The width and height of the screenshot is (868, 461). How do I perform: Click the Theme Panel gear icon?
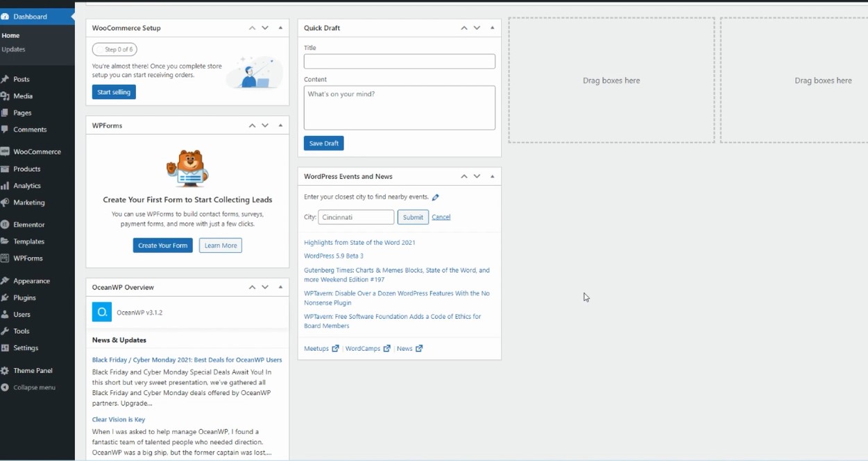tap(5, 370)
